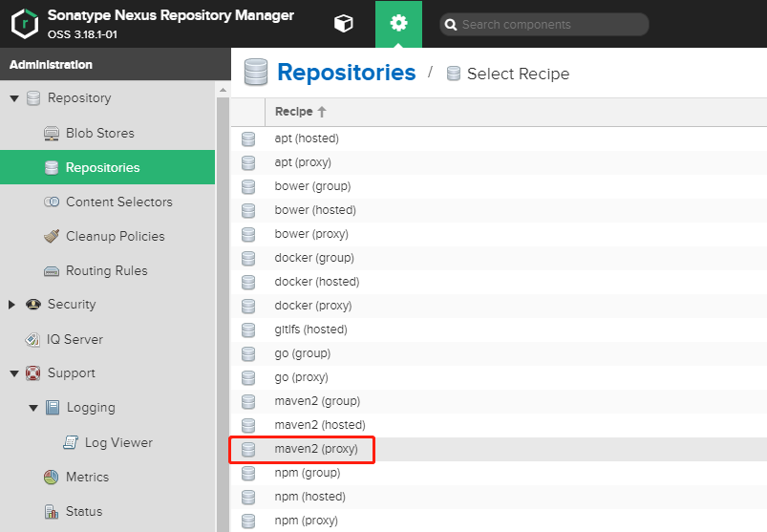The width and height of the screenshot is (767, 532).
Task: Click the sidebar scroll up arrow
Action: tap(223, 90)
